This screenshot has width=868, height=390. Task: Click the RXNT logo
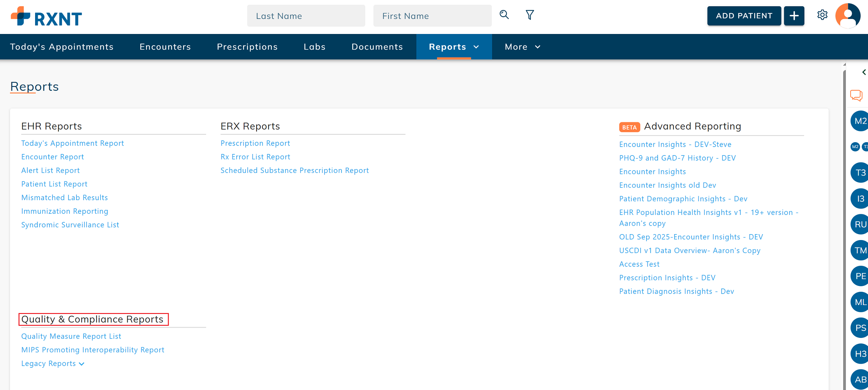click(47, 16)
